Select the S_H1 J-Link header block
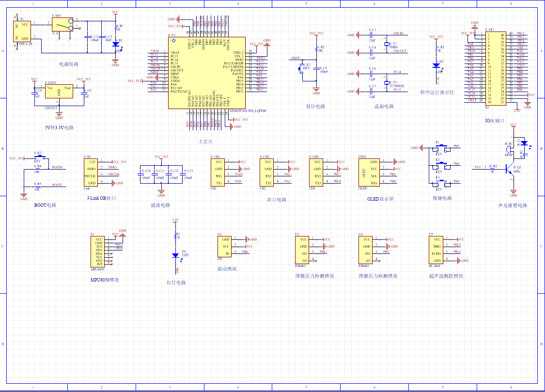This screenshot has height=392, width=545. coord(91,172)
